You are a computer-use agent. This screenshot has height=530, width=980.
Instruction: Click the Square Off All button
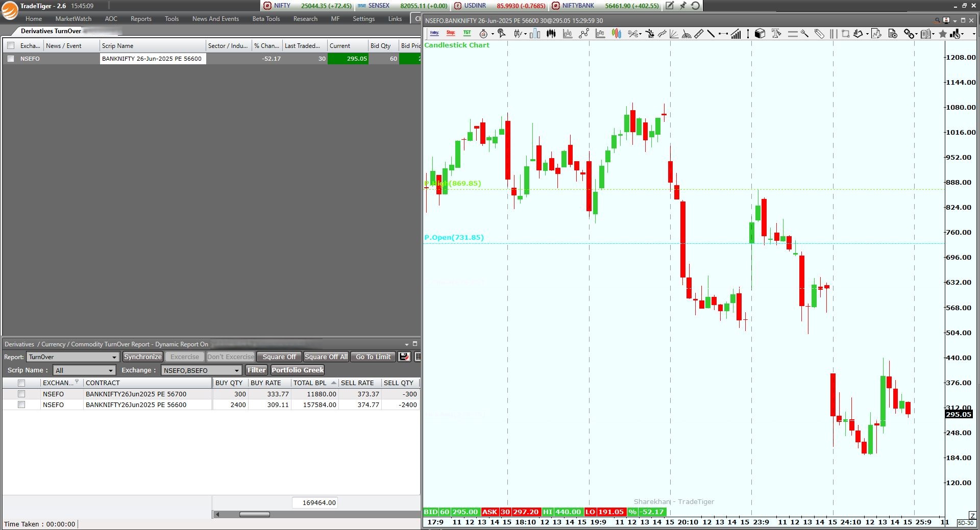(x=326, y=357)
